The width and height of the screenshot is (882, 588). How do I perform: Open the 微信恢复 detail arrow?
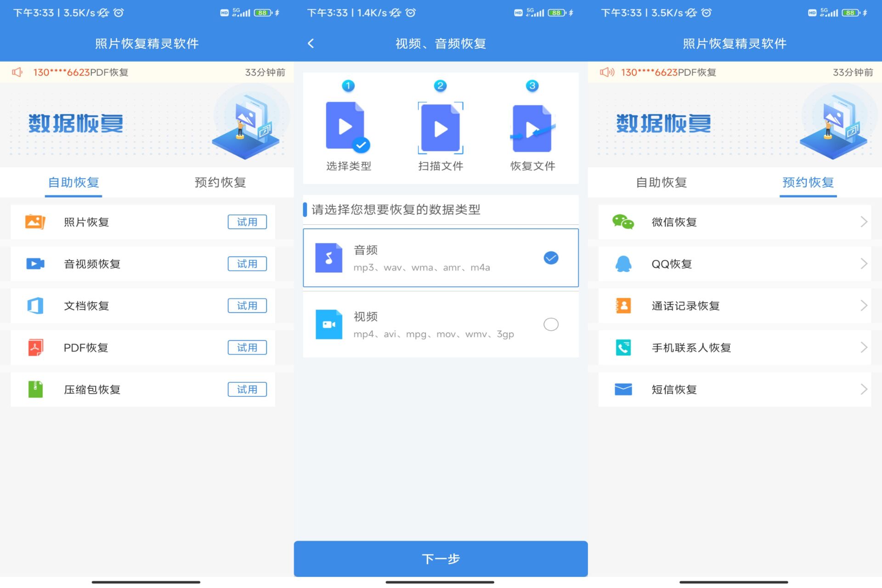[x=863, y=222]
